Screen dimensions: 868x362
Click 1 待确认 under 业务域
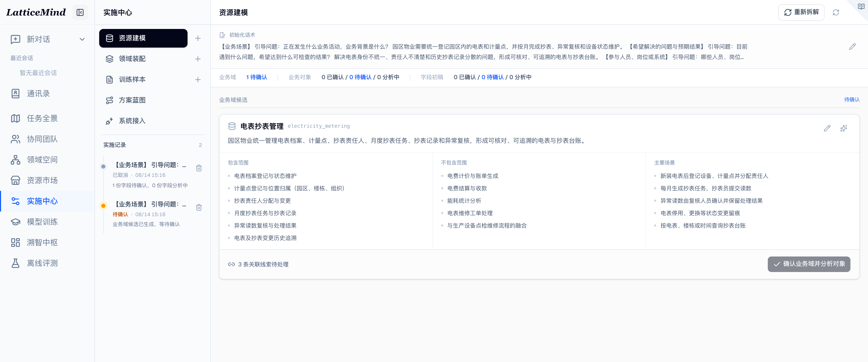257,77
